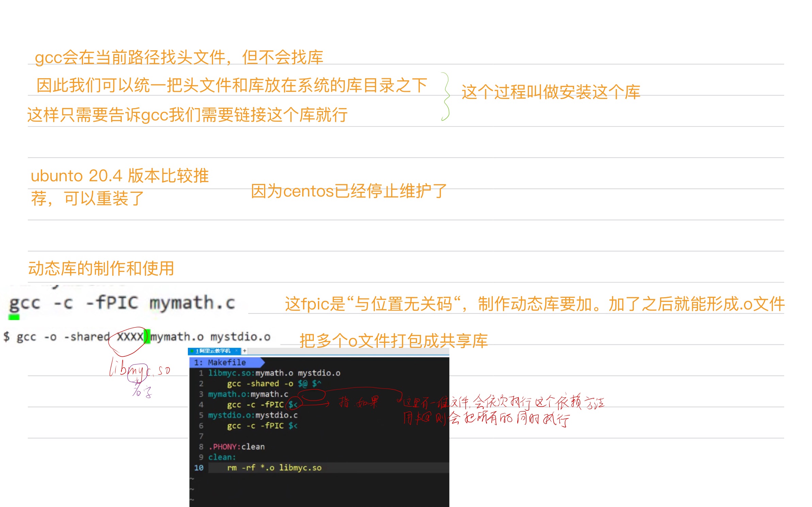The image size is (812, 507).
Task: Click the gcc -c -fPIC mymath.c image
Action: coord(123,303)
